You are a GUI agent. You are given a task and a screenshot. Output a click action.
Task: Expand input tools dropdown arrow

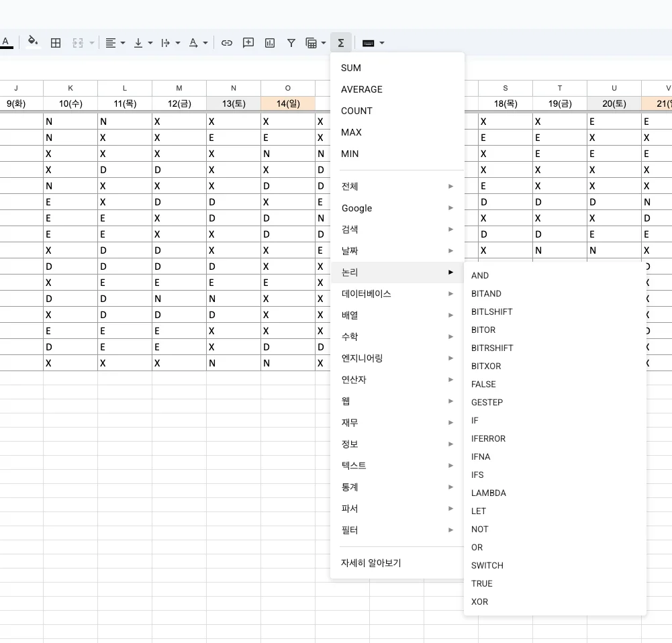click(382, 43)
